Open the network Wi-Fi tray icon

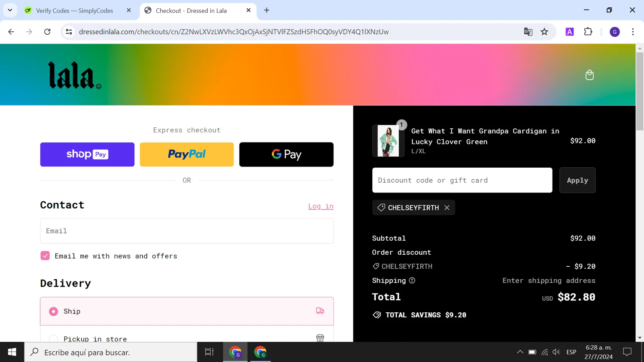(544, 352)
